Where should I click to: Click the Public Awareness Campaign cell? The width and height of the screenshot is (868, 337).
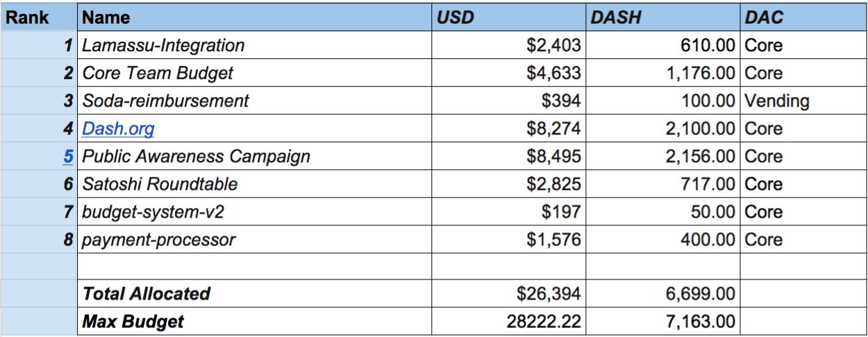pyautogui.click(x=254, y=157)
